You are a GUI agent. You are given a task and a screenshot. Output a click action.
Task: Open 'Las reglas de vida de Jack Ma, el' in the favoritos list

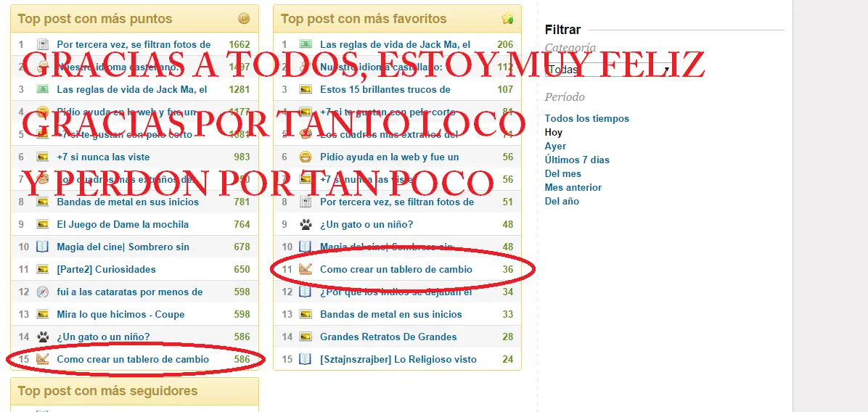(396, 44)
